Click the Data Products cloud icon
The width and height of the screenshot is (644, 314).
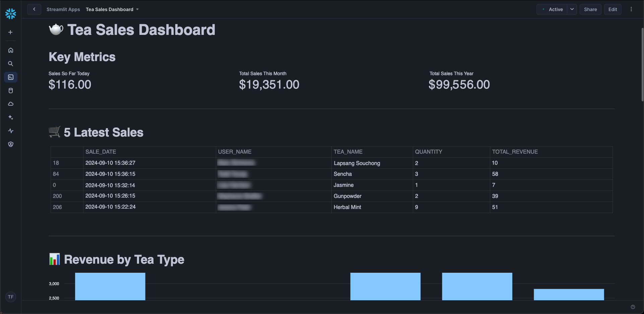(10, 104)
